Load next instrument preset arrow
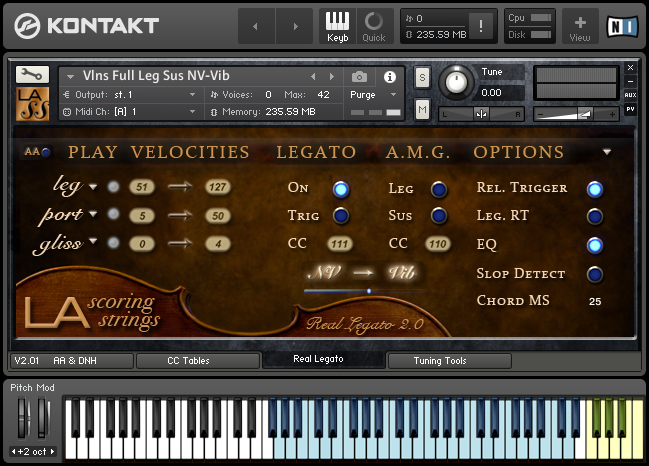Viewport: 649px width, 466px height. point(332,77)
